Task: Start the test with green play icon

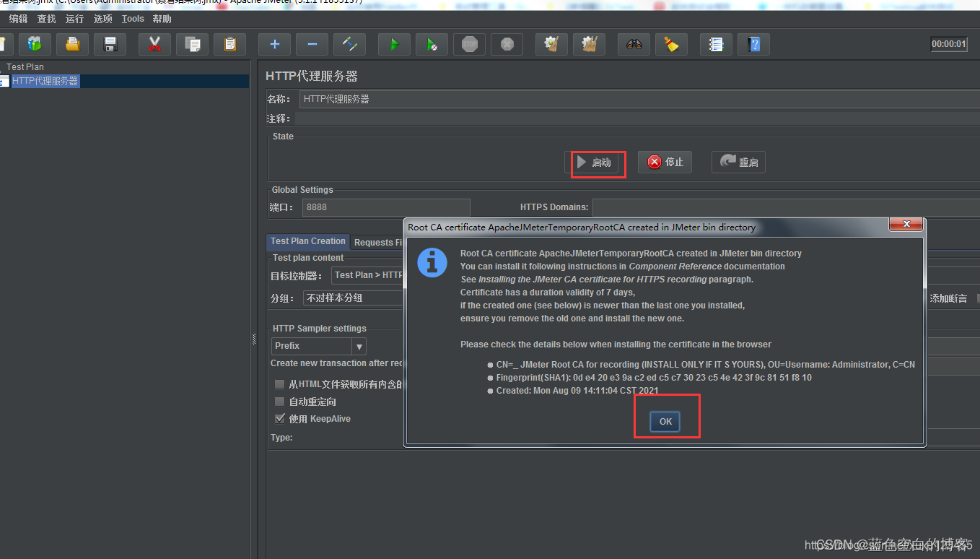Action: coord(394,44)
